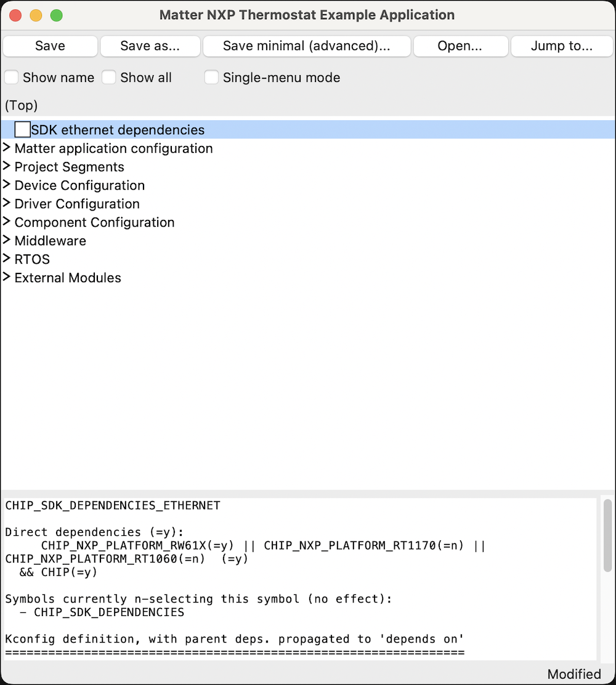Enable Single-menu mode
The height and width of the screenshot is (685, 616).
211,78
